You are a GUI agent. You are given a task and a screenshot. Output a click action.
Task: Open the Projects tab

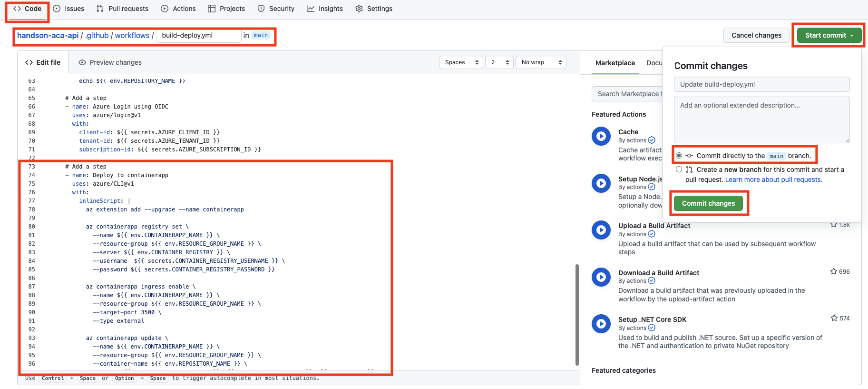226,9
